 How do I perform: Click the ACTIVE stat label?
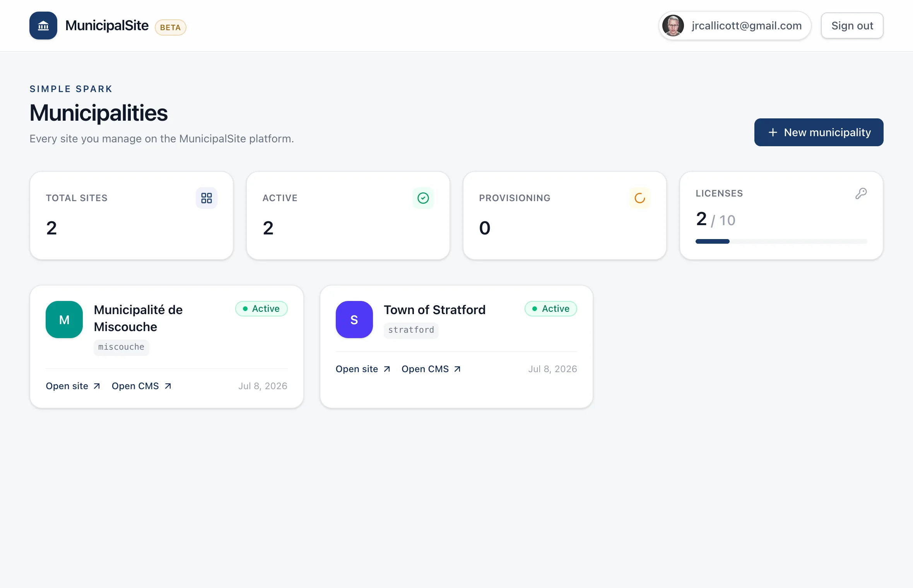pyautogui.click(x=280, y=198)
